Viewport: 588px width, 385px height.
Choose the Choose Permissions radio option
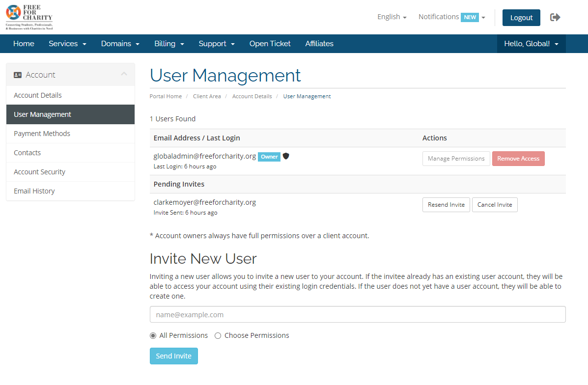(x=218, y=335)
